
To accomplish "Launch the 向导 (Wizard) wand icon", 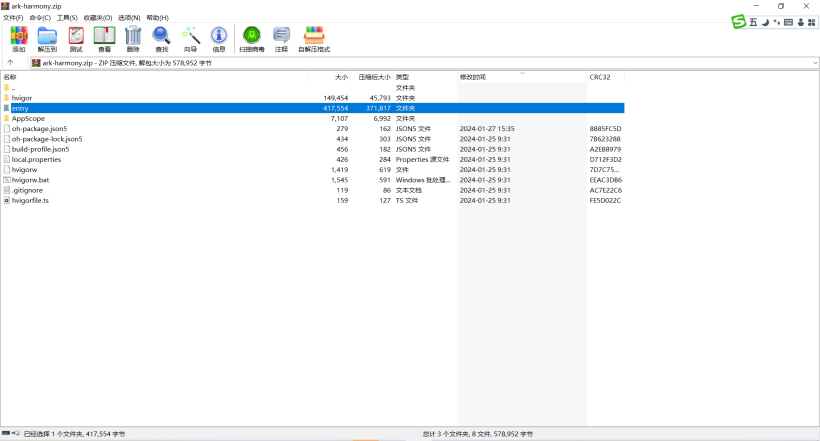I will [x=190, y=38].
